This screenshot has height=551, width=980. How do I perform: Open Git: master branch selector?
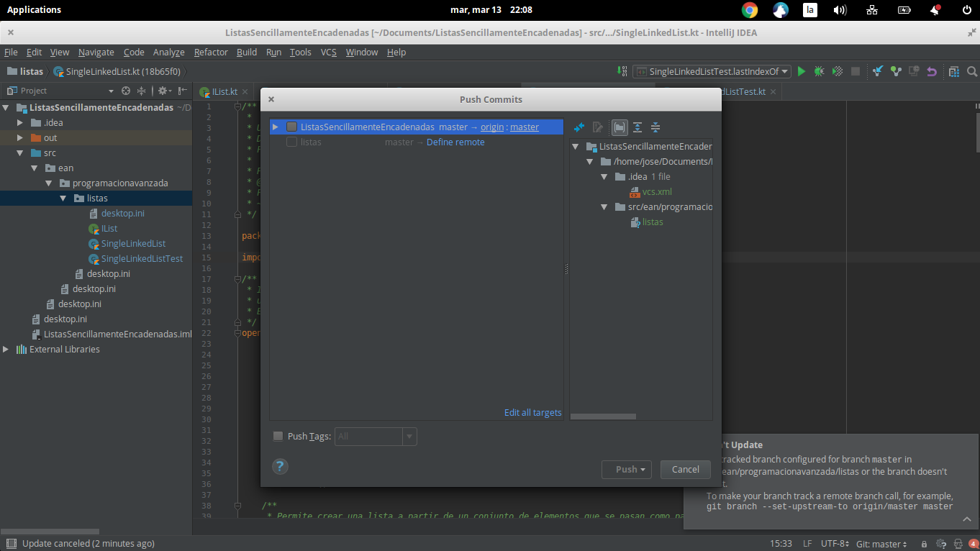(882, 544)
